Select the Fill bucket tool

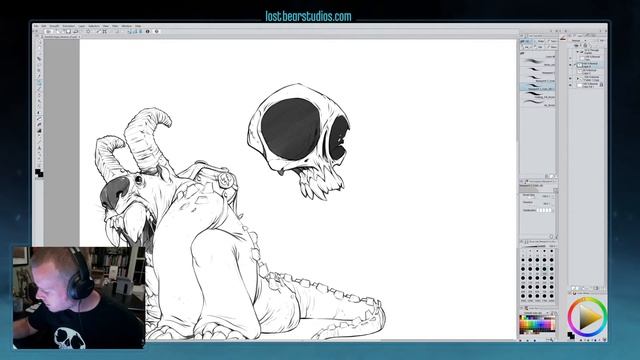click(39, 124)
